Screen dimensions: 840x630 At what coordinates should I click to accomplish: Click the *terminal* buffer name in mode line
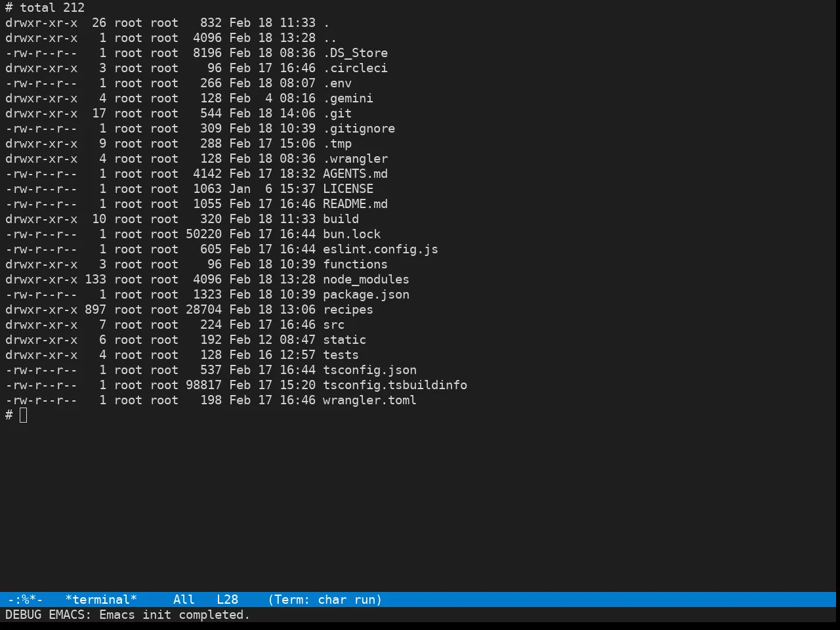click(x=101, y=600)
